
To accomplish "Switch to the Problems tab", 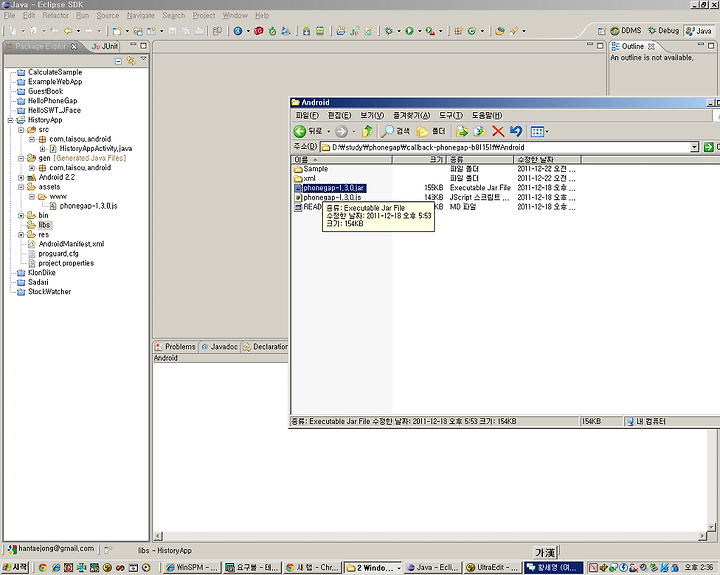I will click(175, 347).
